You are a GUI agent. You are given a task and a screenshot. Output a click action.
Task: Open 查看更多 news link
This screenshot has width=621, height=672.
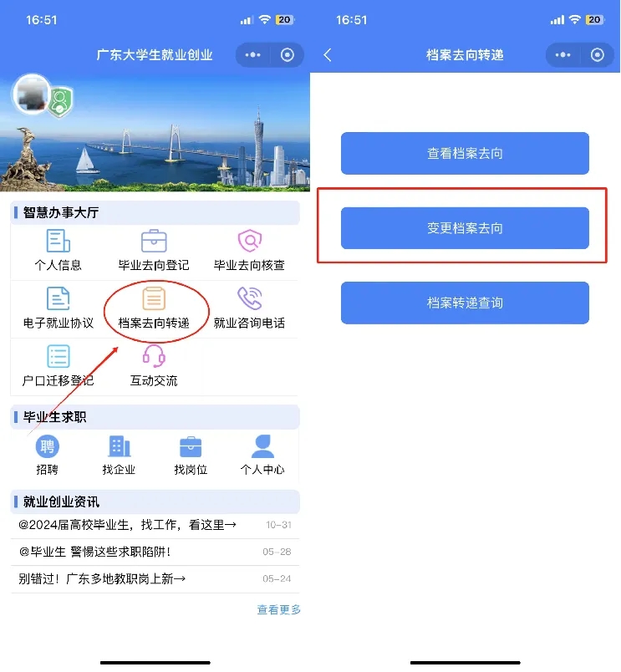279,609
